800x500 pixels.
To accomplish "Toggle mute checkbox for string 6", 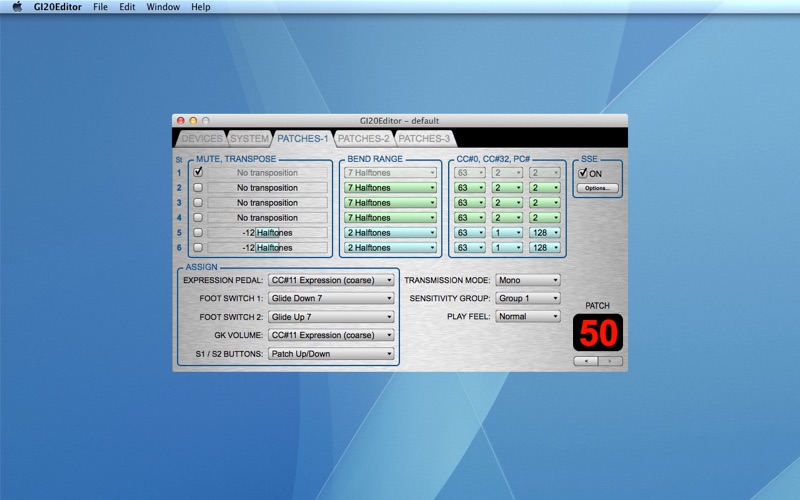I will (x=198, y=247).
